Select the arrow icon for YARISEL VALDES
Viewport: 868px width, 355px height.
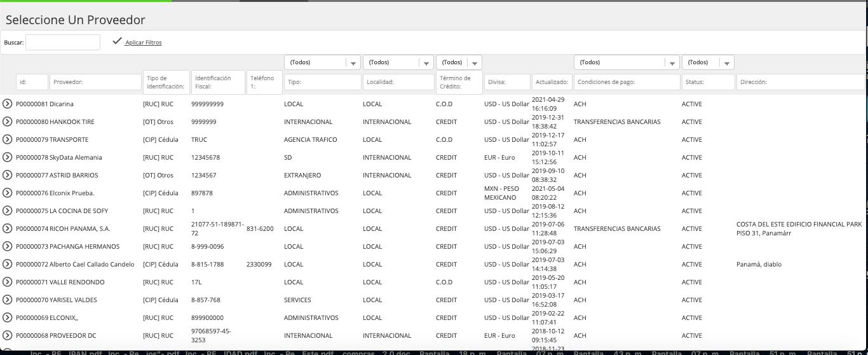(x=7, y=300)
